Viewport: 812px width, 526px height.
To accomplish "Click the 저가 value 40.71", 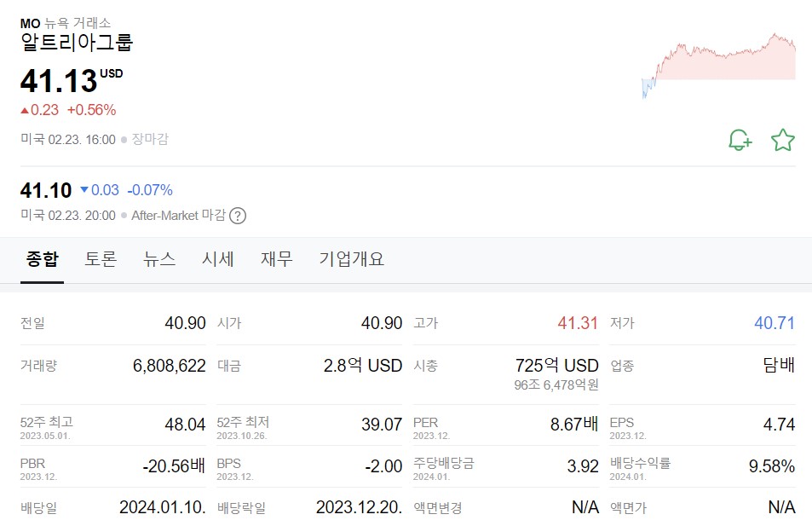I will tap(775, 323).
